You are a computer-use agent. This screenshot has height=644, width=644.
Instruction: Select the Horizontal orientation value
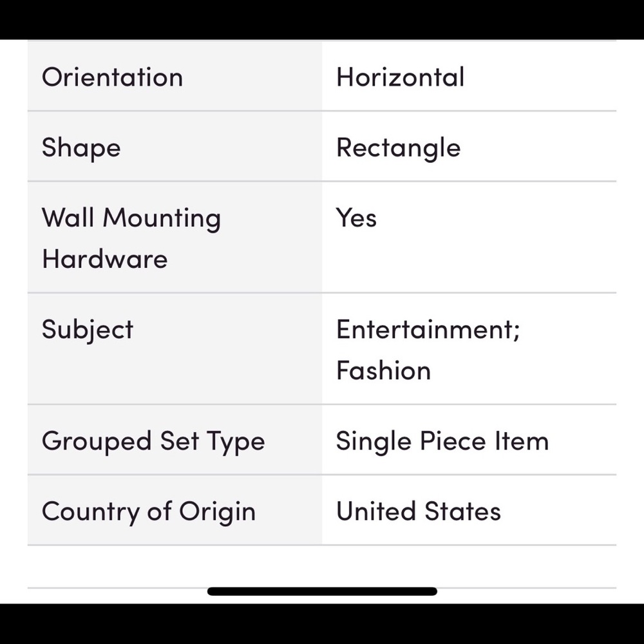[400, 77]
